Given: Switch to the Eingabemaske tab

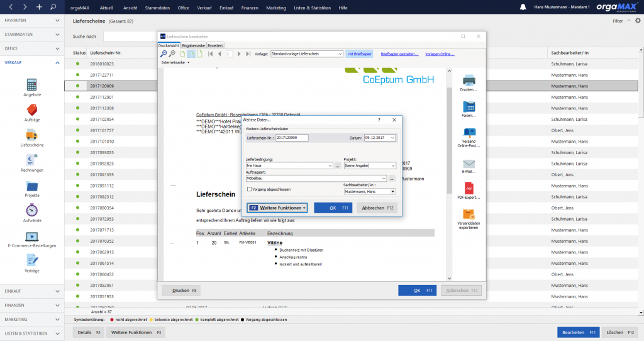Looking at the screenshot, I should [193, 45].
